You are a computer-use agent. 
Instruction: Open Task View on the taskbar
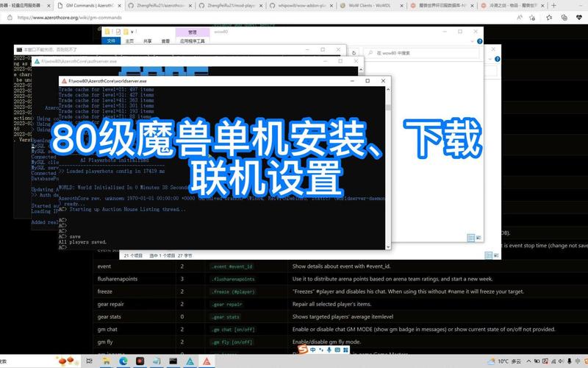pyautogui.click(x=89, y=361)
